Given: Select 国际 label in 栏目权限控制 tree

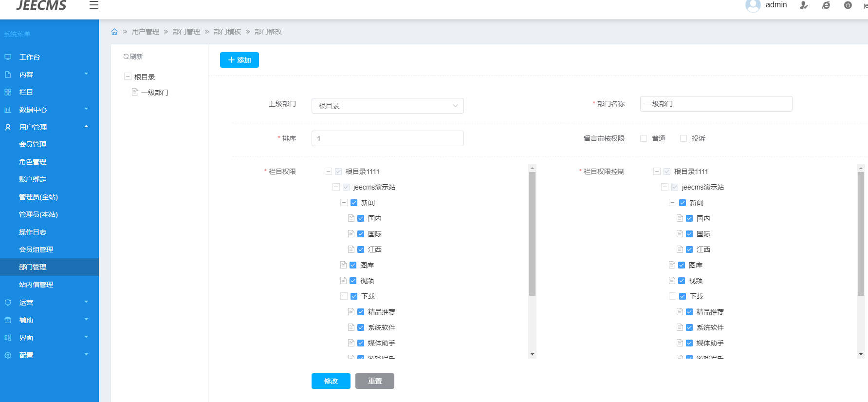Looking at the screenshot, I should 703,234.
